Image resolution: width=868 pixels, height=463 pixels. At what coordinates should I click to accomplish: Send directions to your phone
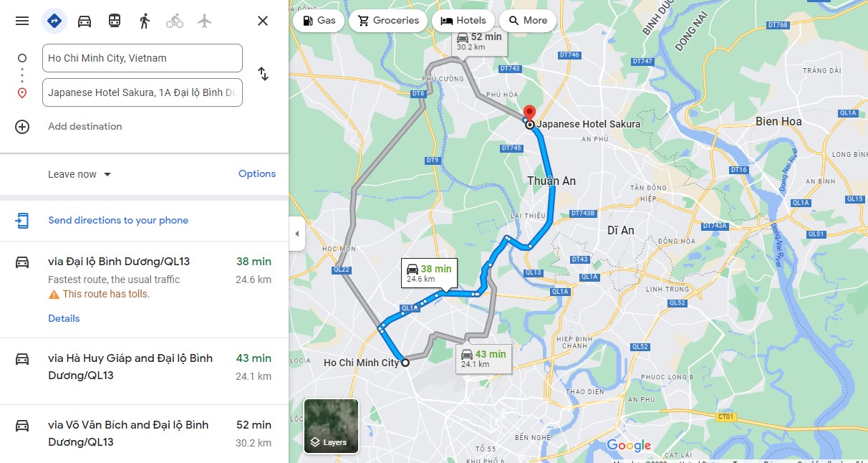(118, 220)
